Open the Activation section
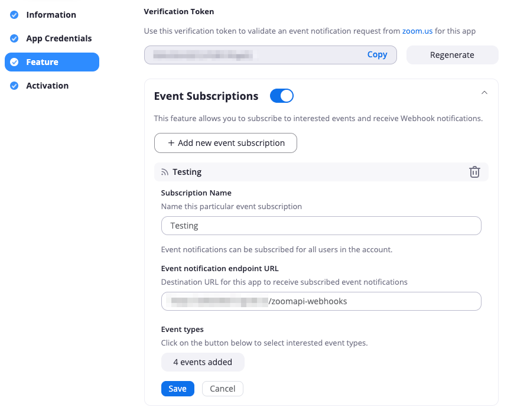The width and height of the screenshot is (514, 420). coord(47,86)
